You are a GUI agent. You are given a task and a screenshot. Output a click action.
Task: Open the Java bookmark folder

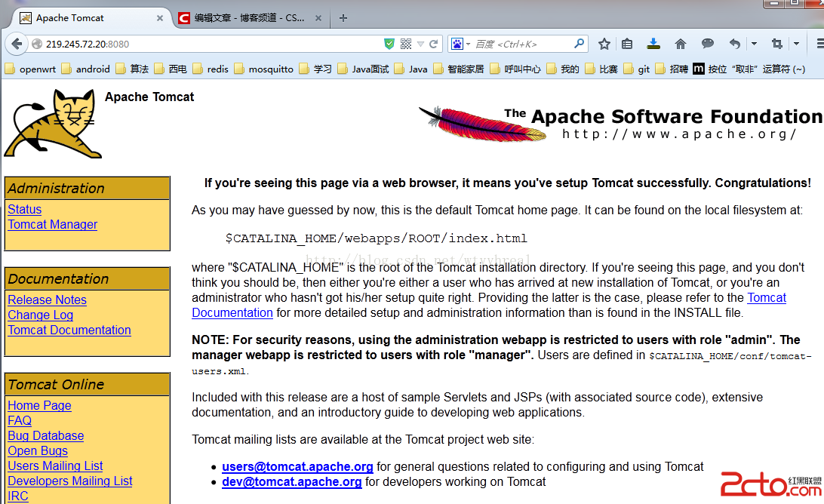[411, 69]
